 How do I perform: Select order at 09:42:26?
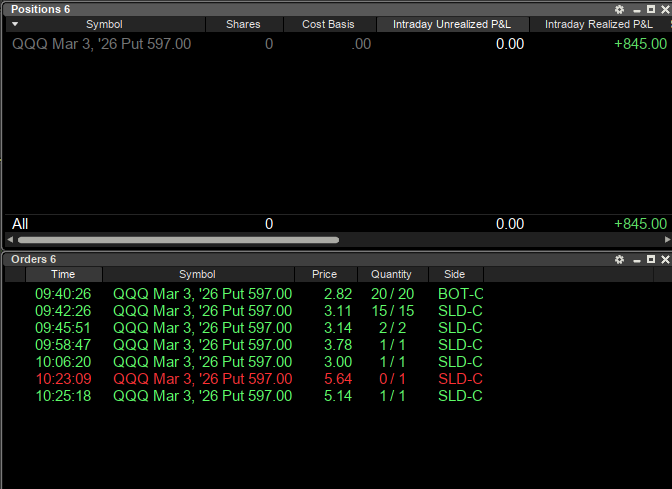click(259, 311)
